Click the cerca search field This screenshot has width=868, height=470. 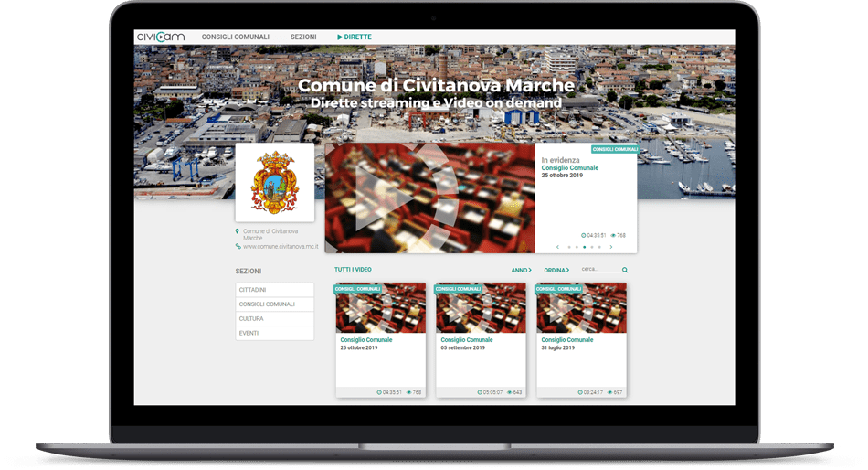click(600, 270)
